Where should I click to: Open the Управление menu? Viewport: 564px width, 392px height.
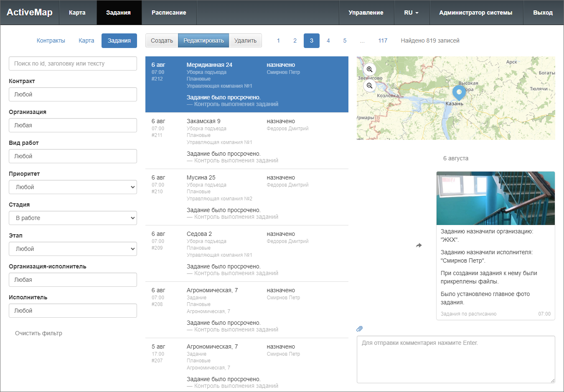pyautogui.click(x=366, y=13)
